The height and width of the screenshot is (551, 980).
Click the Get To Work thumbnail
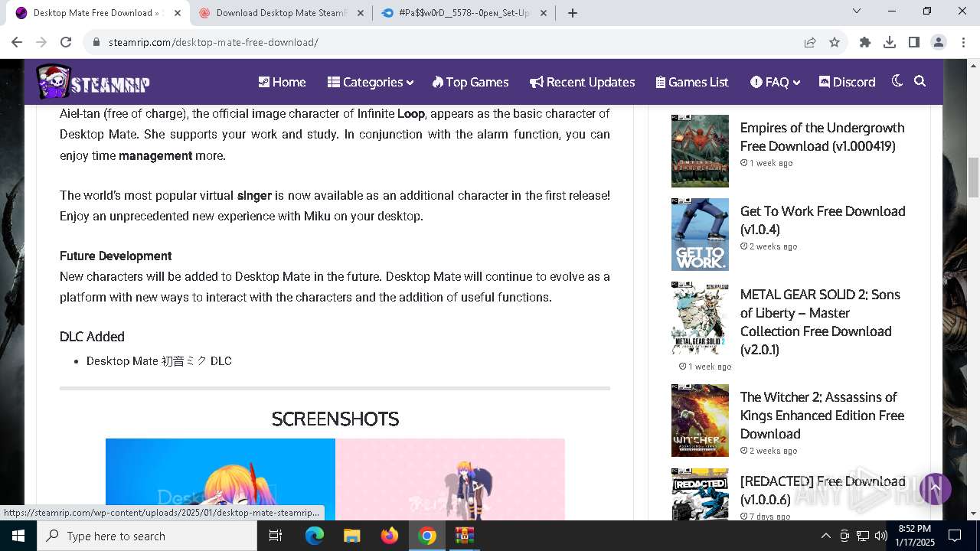click(700, 234)
